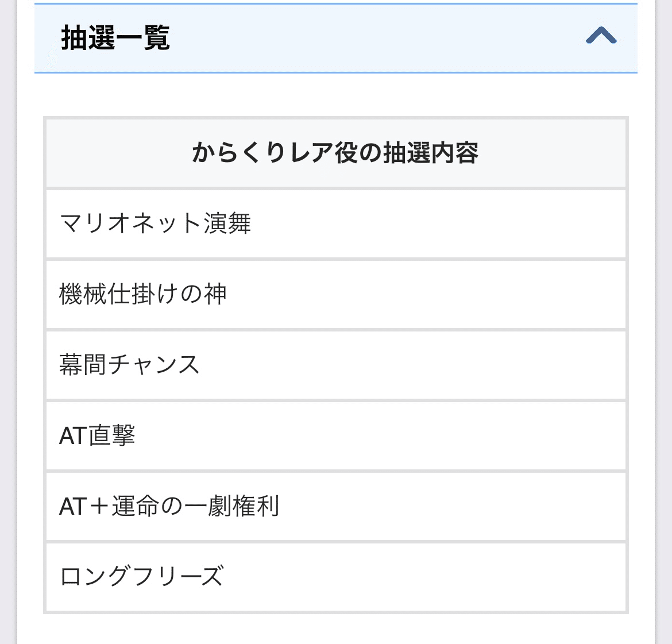
Task: Toggle the blue 抽選一覧 accordion header bar
Action: pos(336,38)
